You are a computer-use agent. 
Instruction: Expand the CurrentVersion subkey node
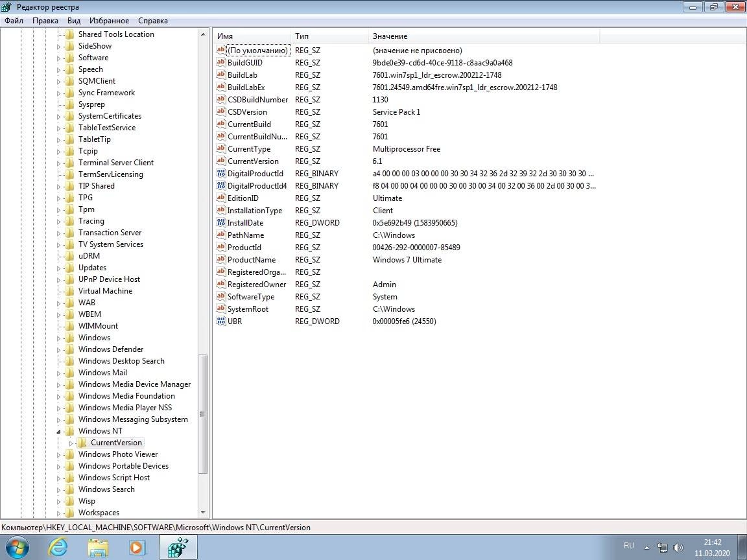click(x=71, y=443)
